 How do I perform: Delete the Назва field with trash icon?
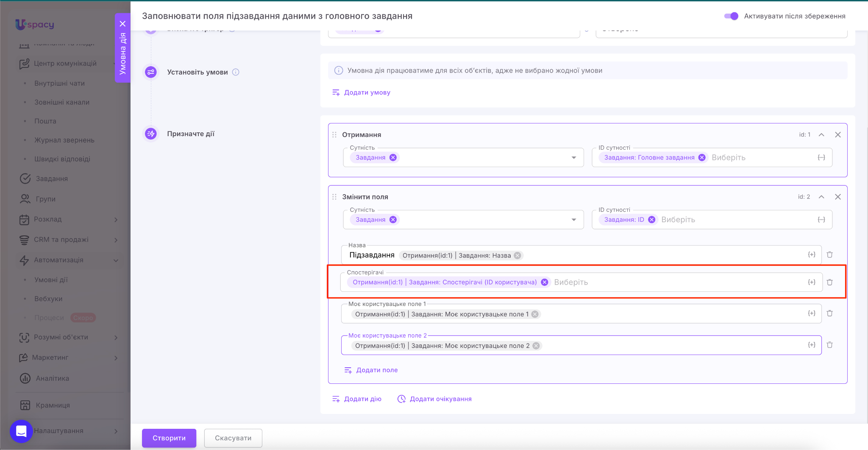(x=829, y=255)
